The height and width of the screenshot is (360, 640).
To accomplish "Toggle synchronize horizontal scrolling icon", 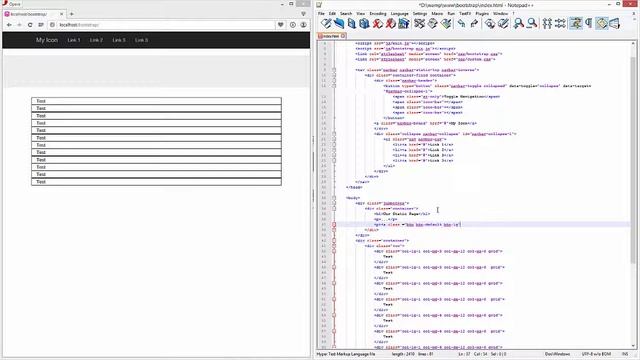I will pos(560,24).
